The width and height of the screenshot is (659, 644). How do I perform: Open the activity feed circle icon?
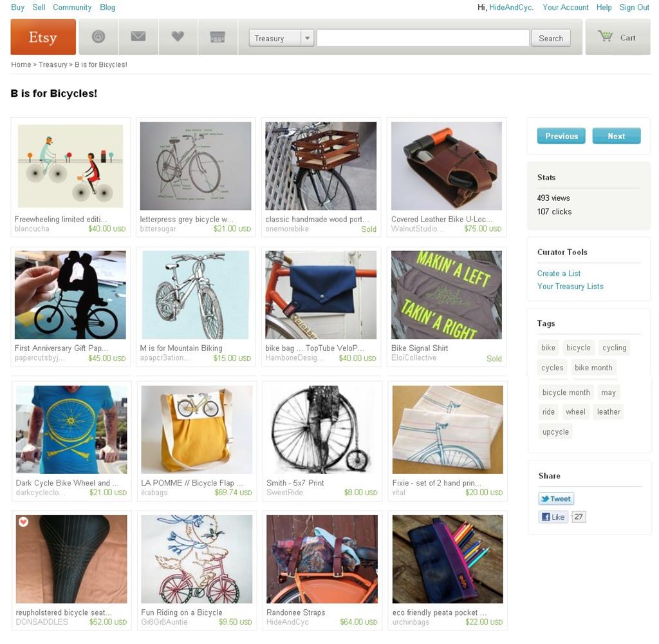[98, 37]
